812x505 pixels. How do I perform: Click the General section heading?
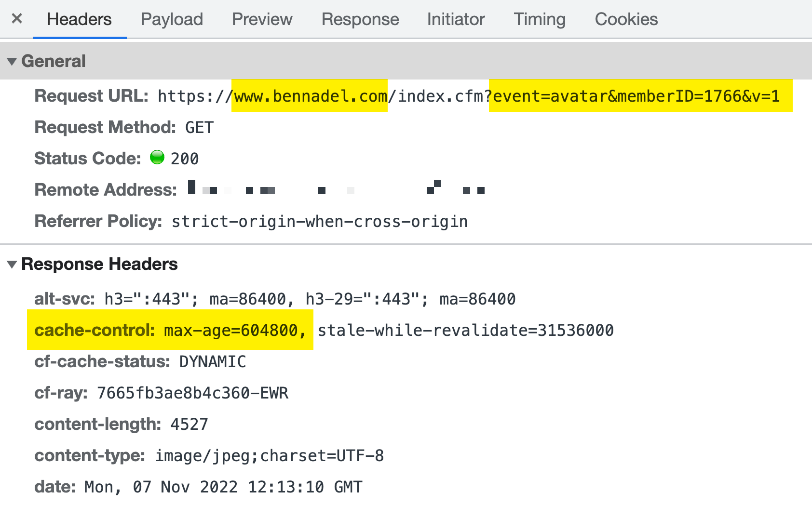[54, 61]
